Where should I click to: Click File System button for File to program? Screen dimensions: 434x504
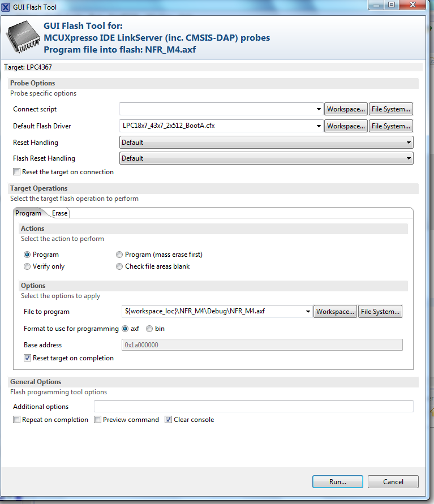tap(380, 312)
